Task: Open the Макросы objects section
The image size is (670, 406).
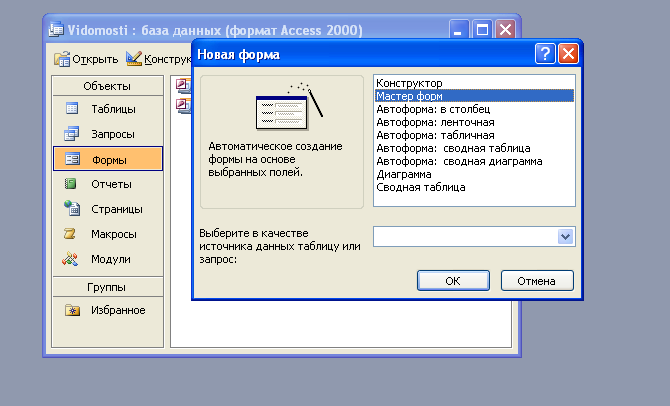Action: (x=108, y=234)
